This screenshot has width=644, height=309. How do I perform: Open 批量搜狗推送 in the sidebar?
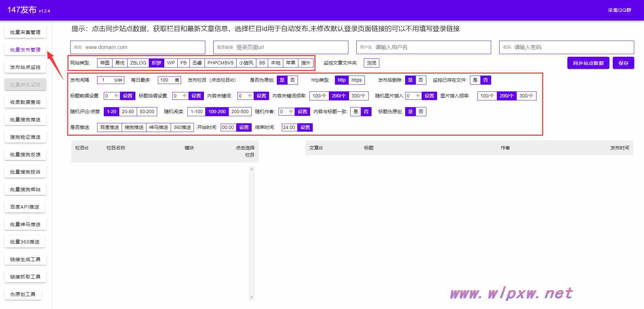[x=25, y=120]
